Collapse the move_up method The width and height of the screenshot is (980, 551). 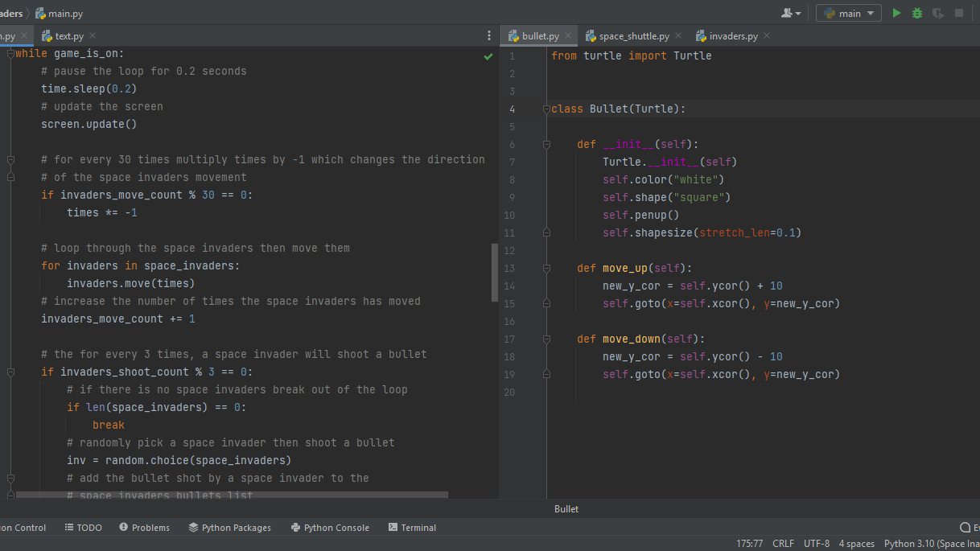coord(546,269)
